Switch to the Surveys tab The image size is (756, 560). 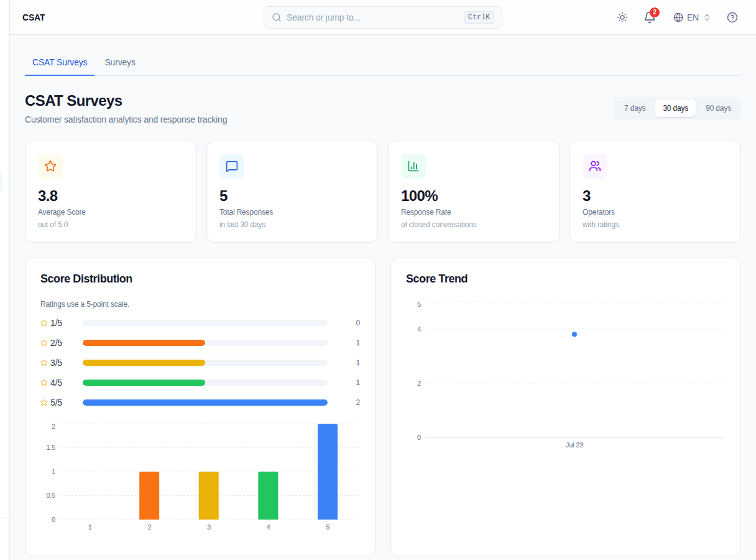[120, 62]
